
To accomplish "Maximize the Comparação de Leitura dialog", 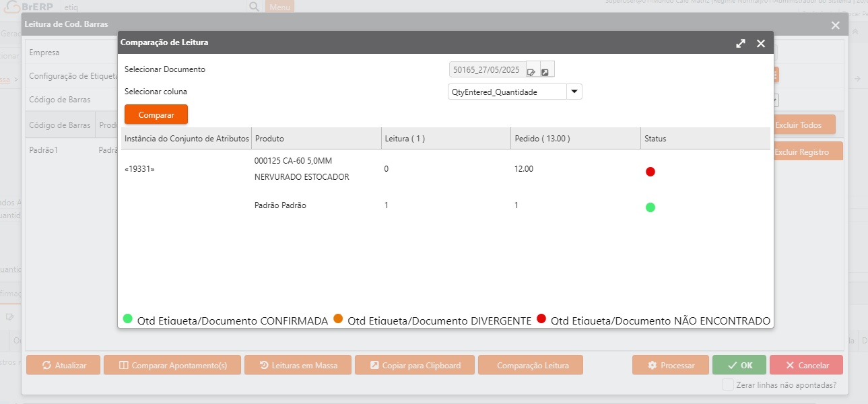I will (741, 43).
